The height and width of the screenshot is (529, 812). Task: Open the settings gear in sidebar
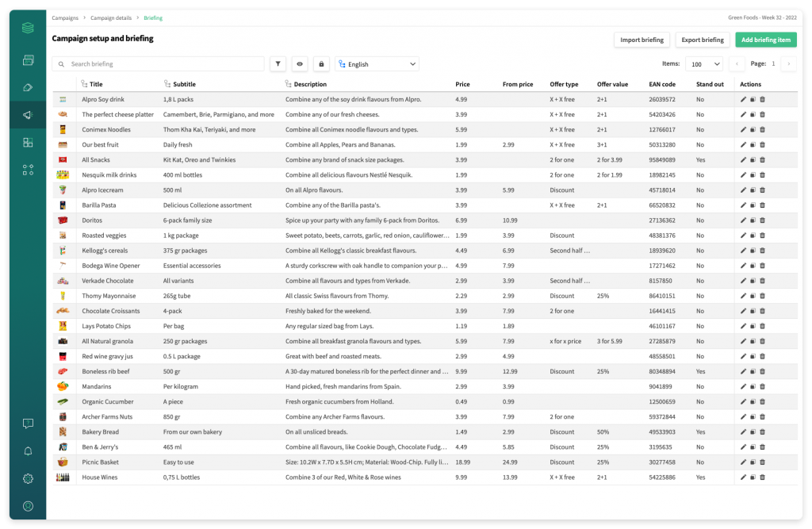(x=28, y=479)
